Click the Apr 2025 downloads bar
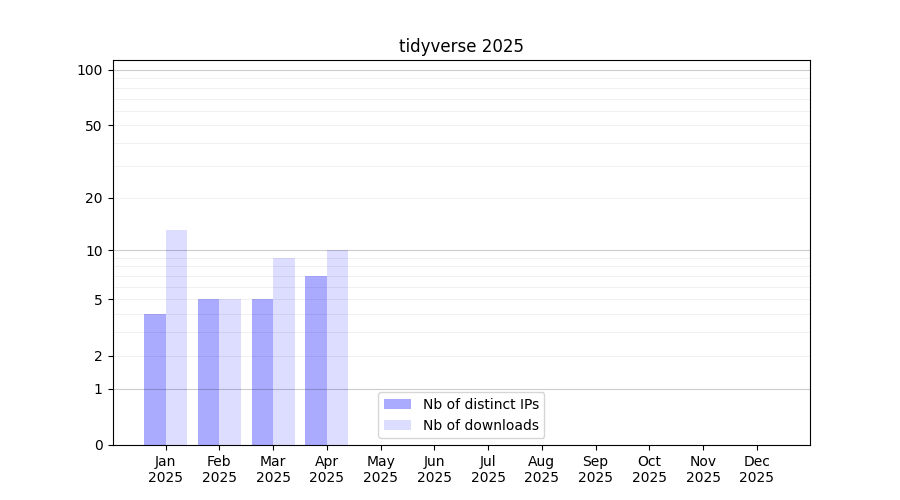The image size is (900, 500). 337,348
